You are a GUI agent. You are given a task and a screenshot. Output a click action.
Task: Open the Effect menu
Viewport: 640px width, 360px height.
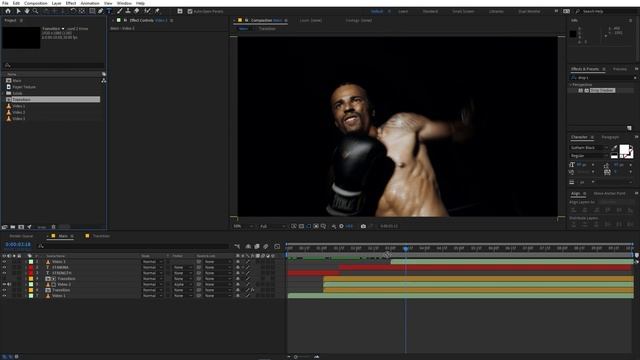tap(71, 3)
